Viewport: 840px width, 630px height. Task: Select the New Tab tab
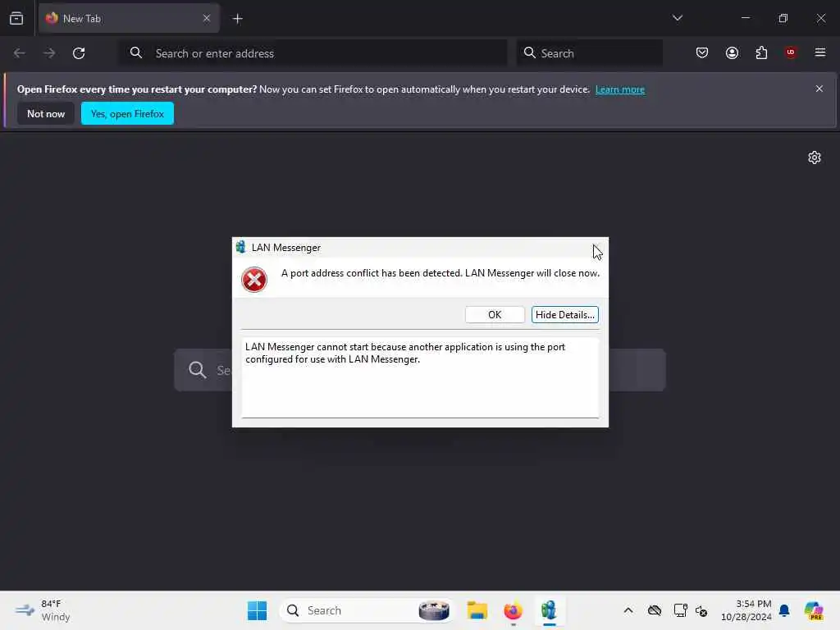coord(129,19)
